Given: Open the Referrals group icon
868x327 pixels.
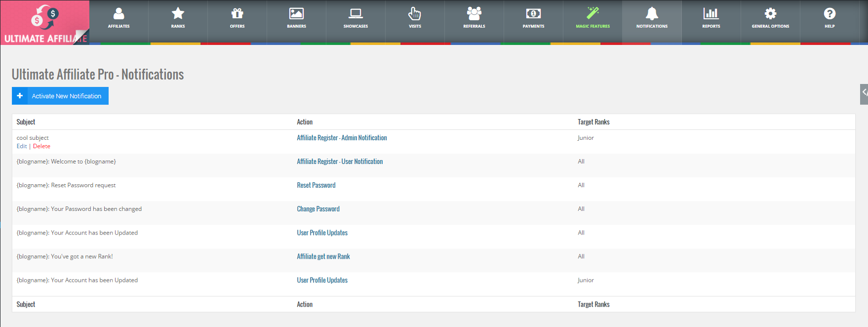Looking at the screenshot, I should [x=474, y=14].
